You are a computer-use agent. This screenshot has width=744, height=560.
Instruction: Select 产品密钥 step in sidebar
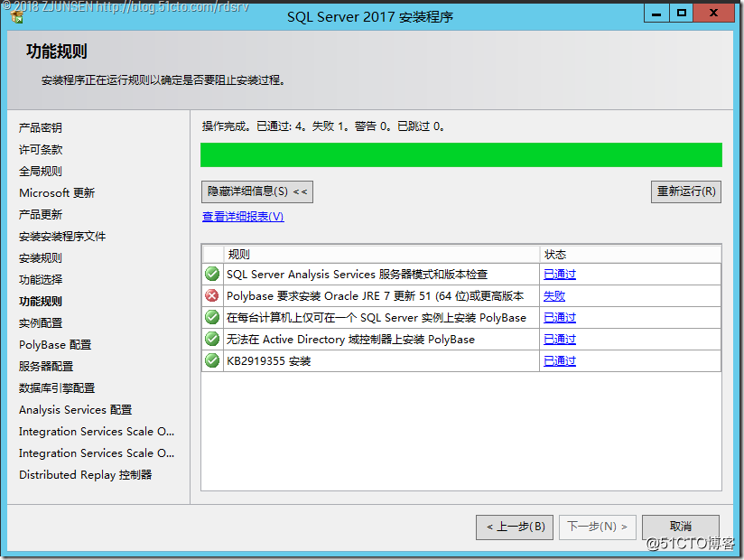click(41, 127)
